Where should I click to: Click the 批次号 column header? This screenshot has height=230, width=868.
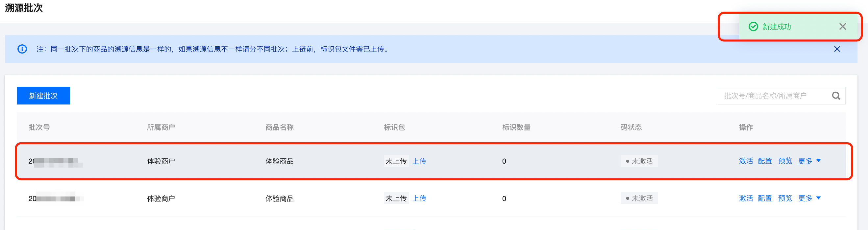coord(39,127)
